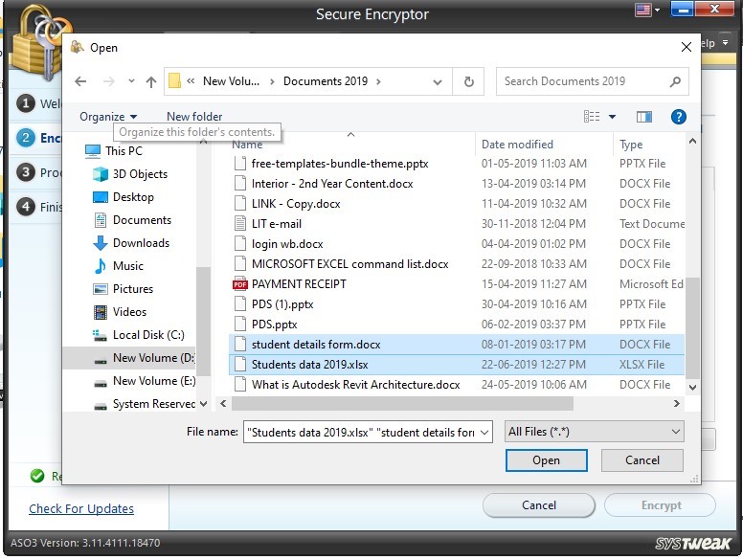Select PDS.pptx file
Screen dimensions: 743x560
pos(457,325)
